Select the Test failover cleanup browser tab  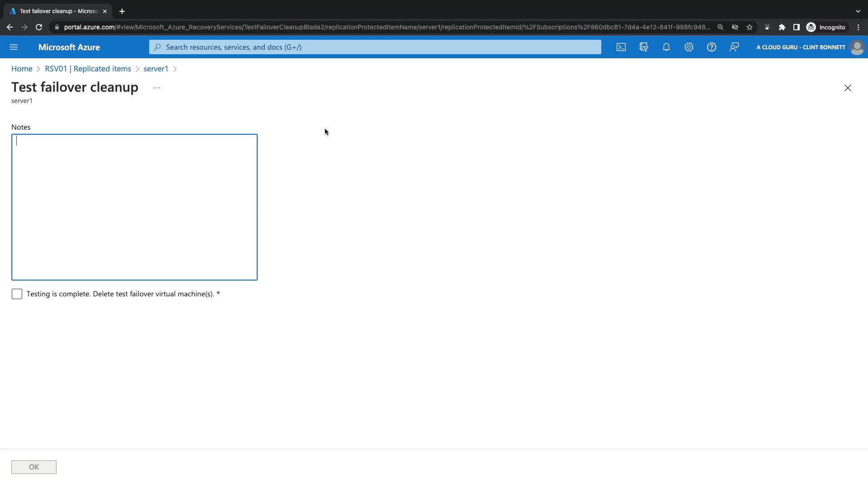(x=58, y=11)
